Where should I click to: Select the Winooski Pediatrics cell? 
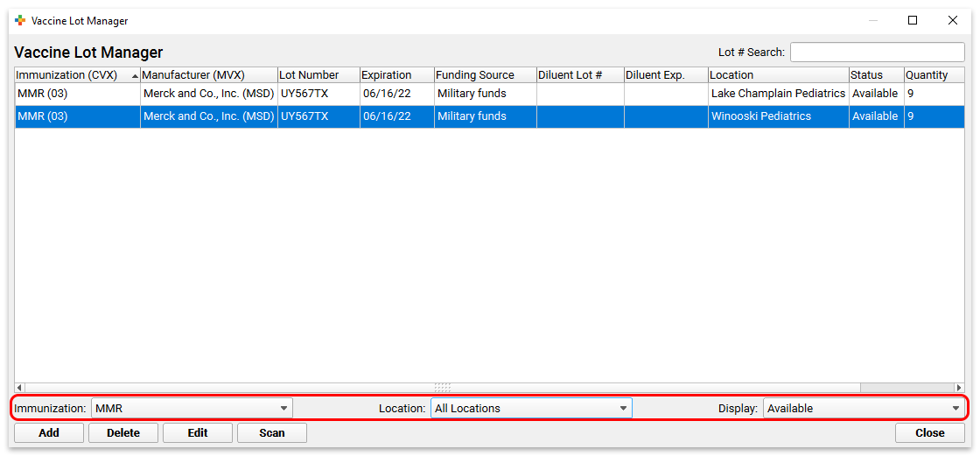pos(779,116)
